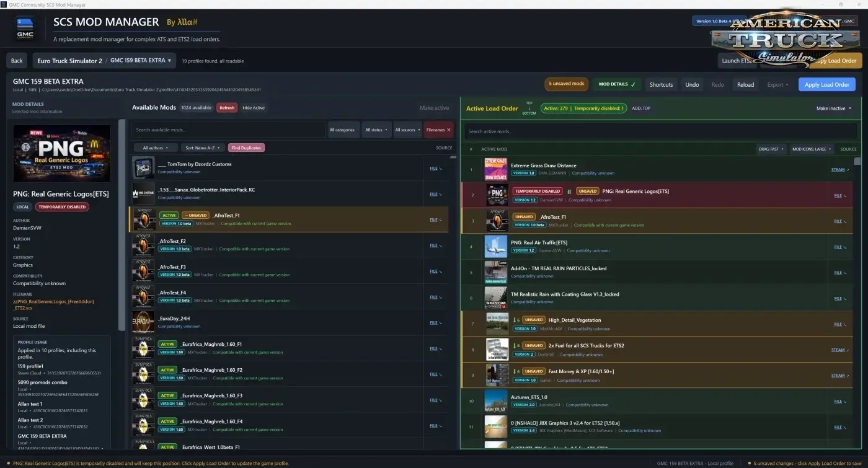The image size is (868, 468).
Task: Click the AddOn - TM REAL RAIN PARTICLES icon
Action: 496,272
